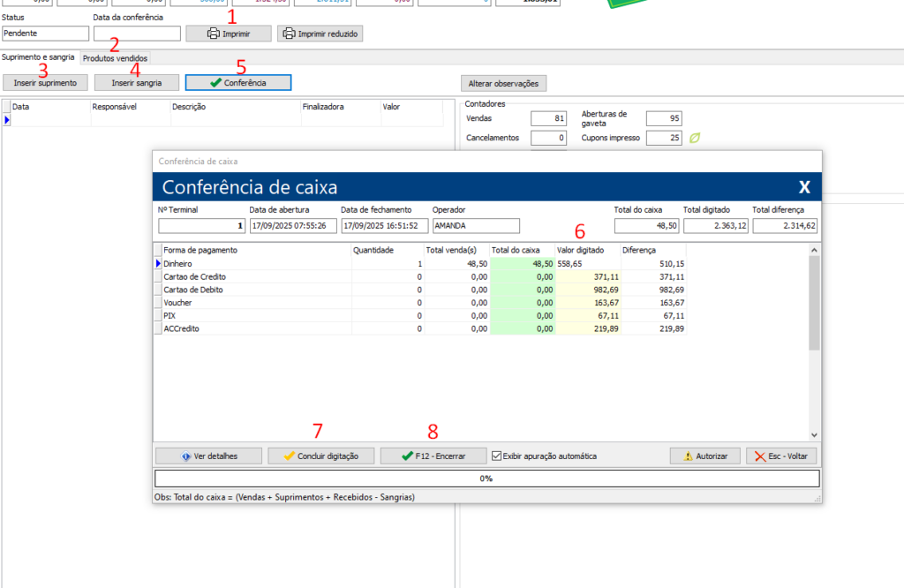Click the green leaf icon beside Cupons impresso

(695, 138)
